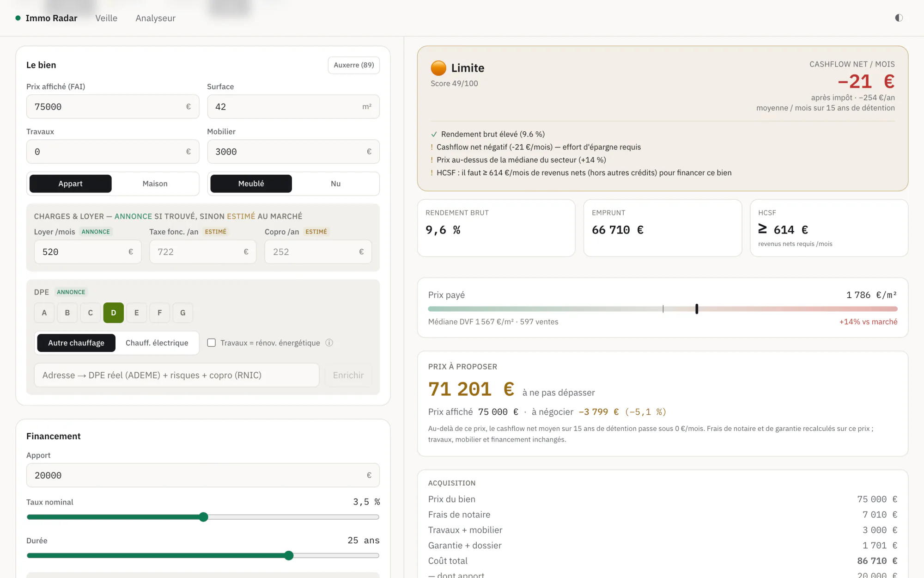
Task: Select DPE class E
Action: (x=137, y=313)
